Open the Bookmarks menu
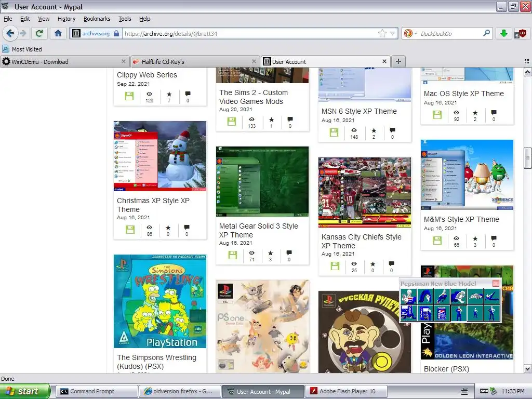This screenshot has width=532, height=399. [x=97, y=19]
